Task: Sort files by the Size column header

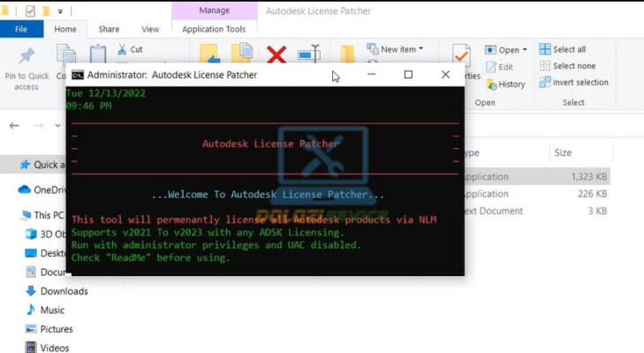Action: point(563,153)
